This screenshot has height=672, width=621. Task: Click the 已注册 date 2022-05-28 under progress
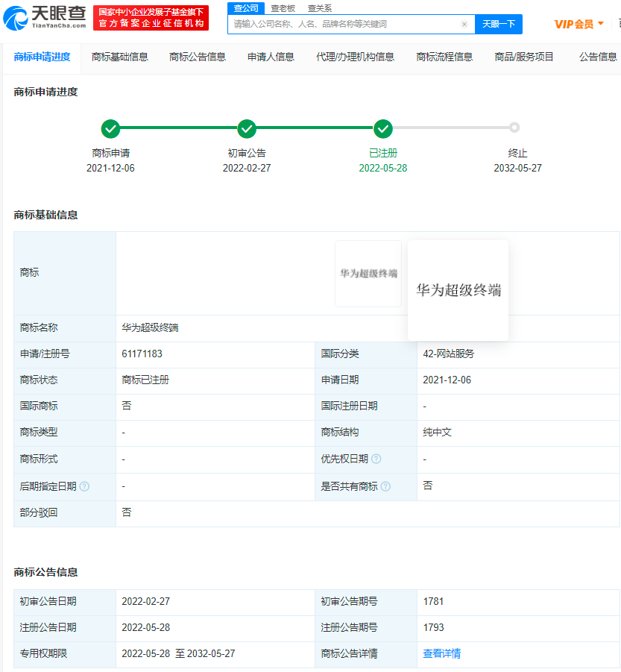click(x=383, y=168)
